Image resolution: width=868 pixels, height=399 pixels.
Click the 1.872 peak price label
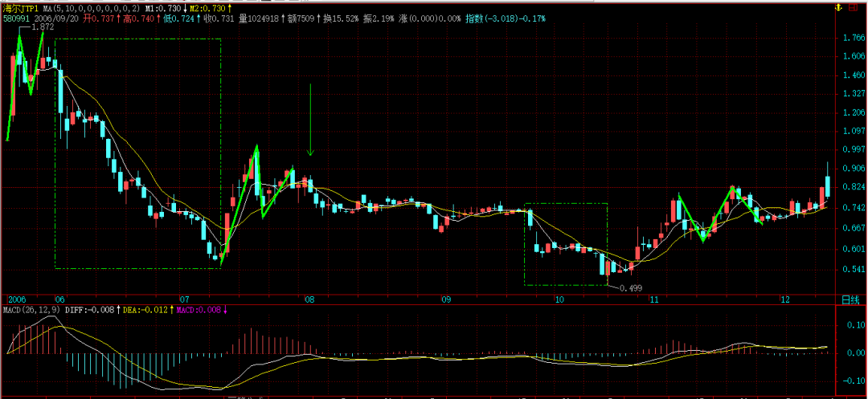pyautogui.click(x=43, y=26)
